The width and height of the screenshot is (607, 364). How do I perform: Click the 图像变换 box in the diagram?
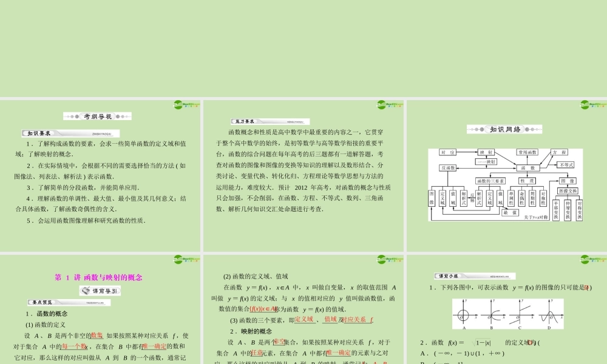coord(568,190)
